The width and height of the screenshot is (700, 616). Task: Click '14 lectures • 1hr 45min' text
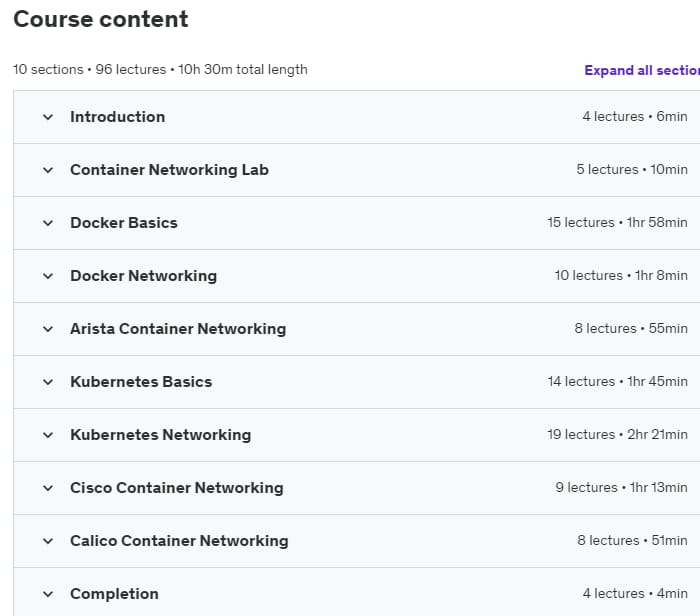coord(617,382)
